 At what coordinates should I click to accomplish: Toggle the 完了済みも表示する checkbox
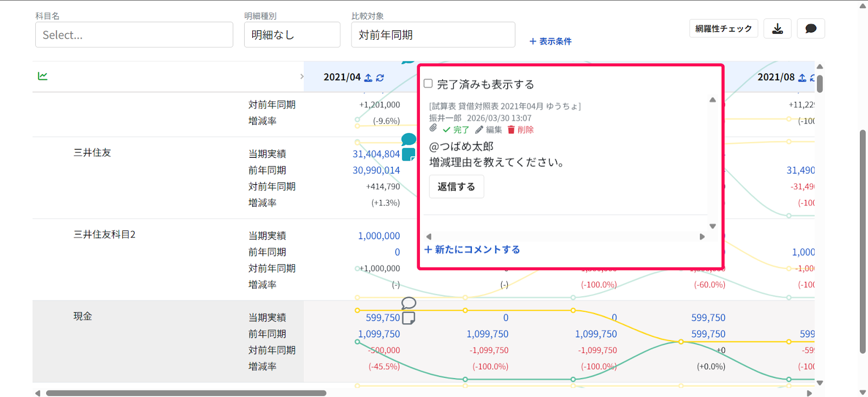pos(428,84)
